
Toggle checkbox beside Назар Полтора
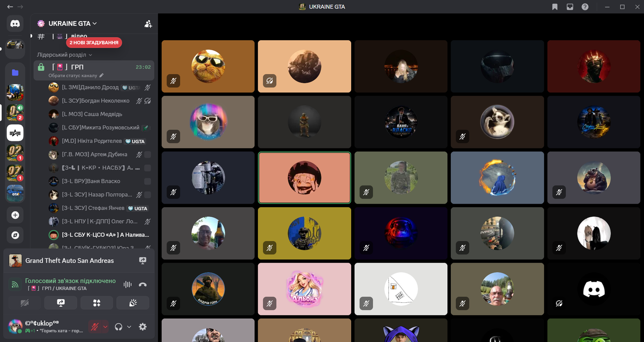[147, 195]
